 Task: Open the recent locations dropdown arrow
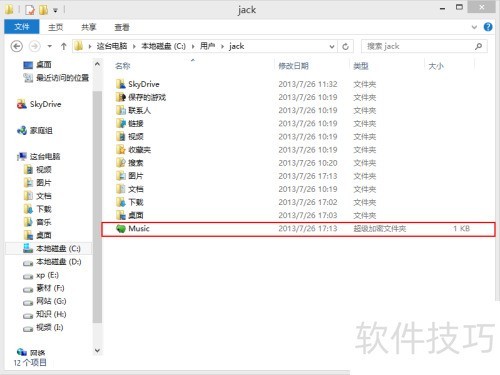pos(50,46)
